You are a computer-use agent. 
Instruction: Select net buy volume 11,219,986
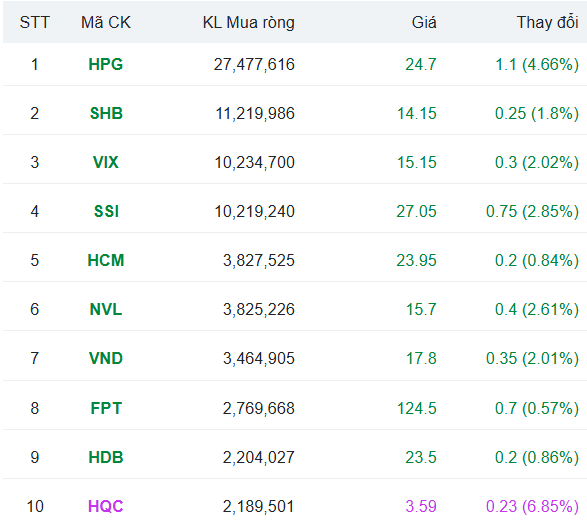point(255,114)
